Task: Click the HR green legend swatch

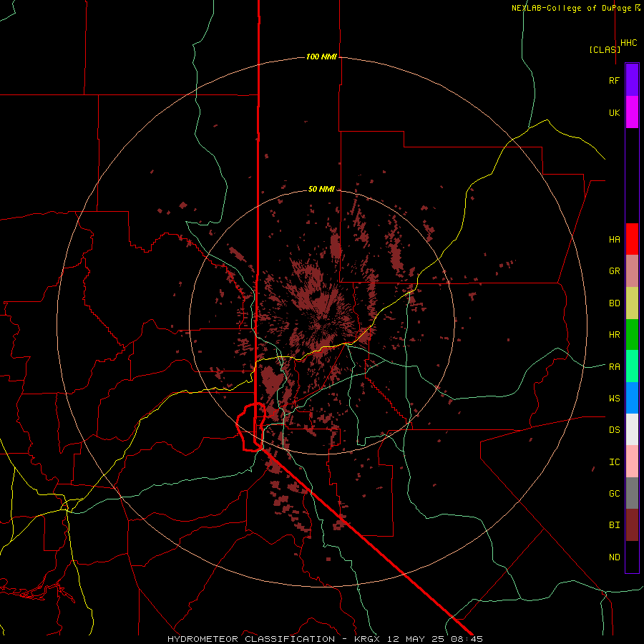Action: [632, 335]
